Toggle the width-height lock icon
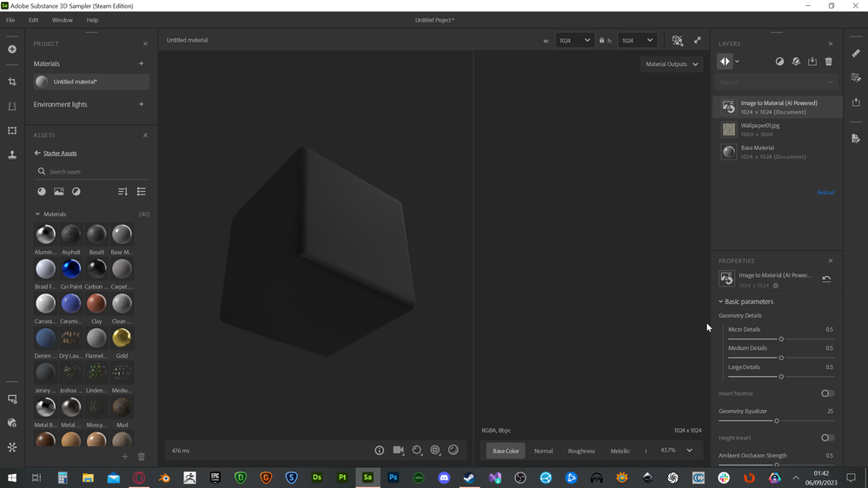This screenshot has width=868, height=488. pos(601,40)
